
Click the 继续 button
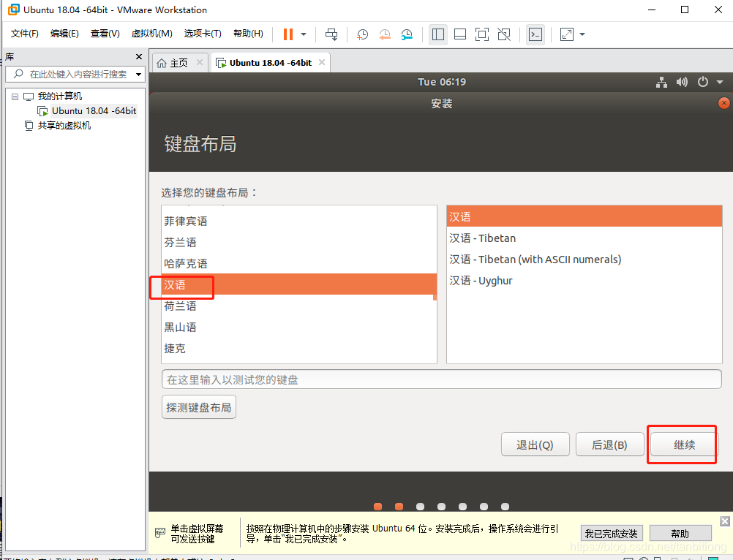pyautogui.click(x=685, y=444)
